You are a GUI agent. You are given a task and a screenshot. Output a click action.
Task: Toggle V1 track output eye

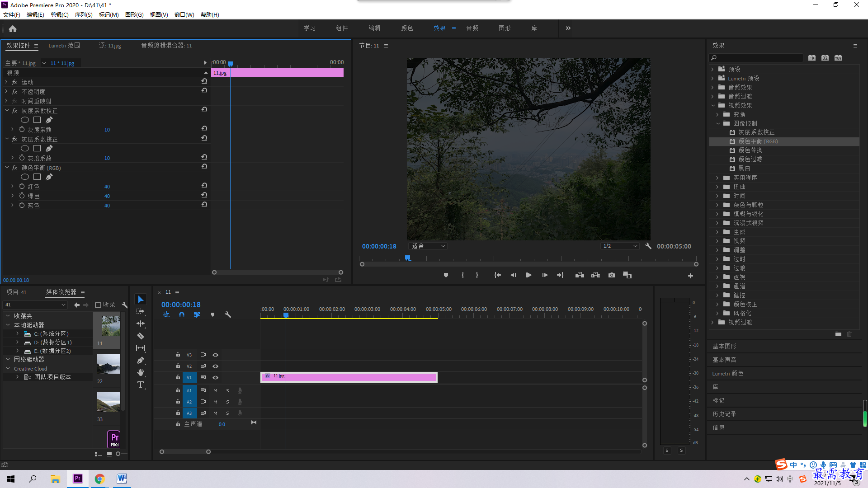(216, 377)
